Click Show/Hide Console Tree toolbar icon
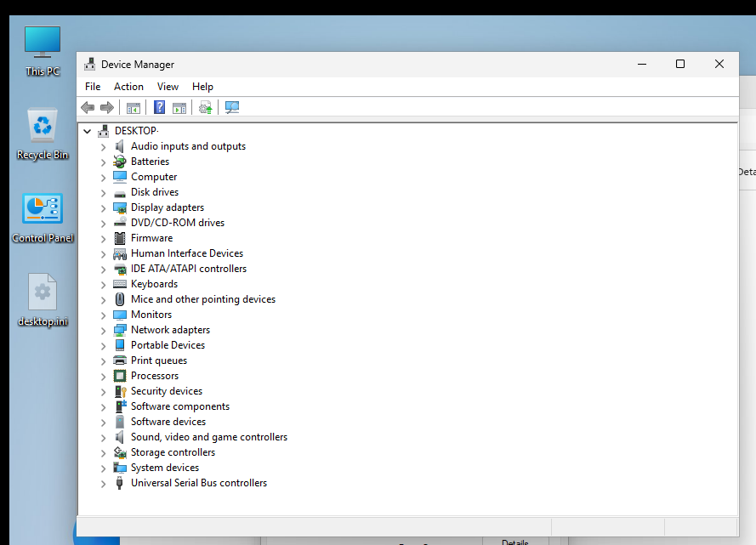The width and height of the screenshot is (756, 545). (134, 108)
